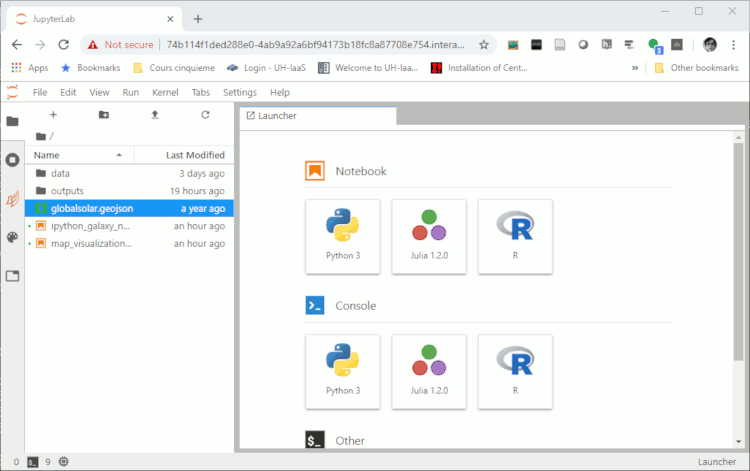Click the Apps bookmark shortcut
The height and width of the screenshot is (471, 750).
pos(30,68)
